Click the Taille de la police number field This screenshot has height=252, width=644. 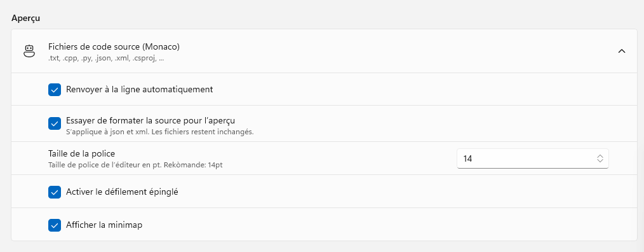point(532,158)
